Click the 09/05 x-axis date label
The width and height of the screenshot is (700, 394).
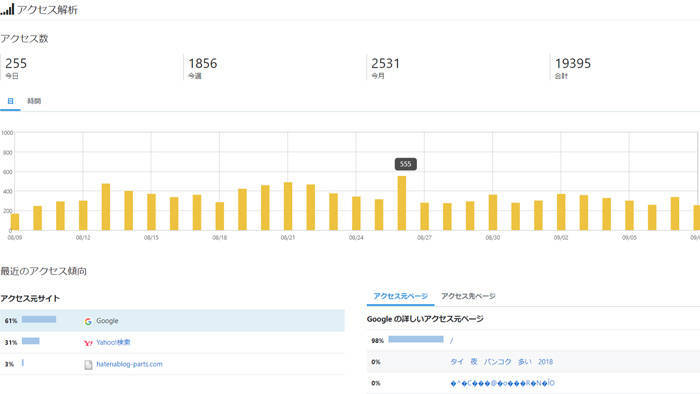[x=629, y=238]
